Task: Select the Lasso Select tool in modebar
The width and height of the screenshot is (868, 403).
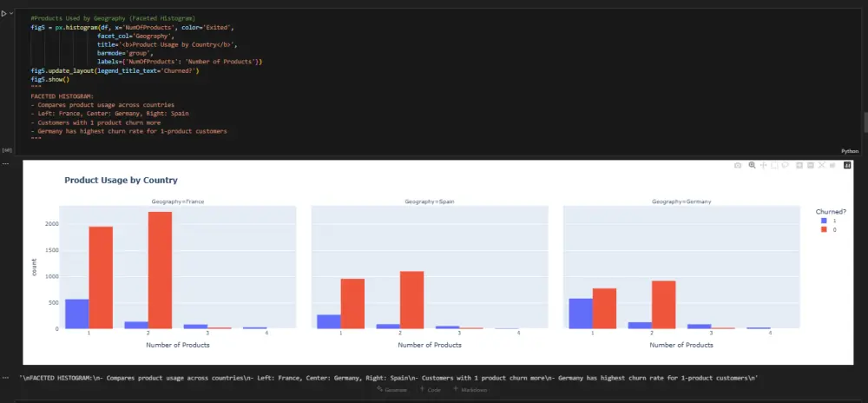Action: [x=785, y=165]
